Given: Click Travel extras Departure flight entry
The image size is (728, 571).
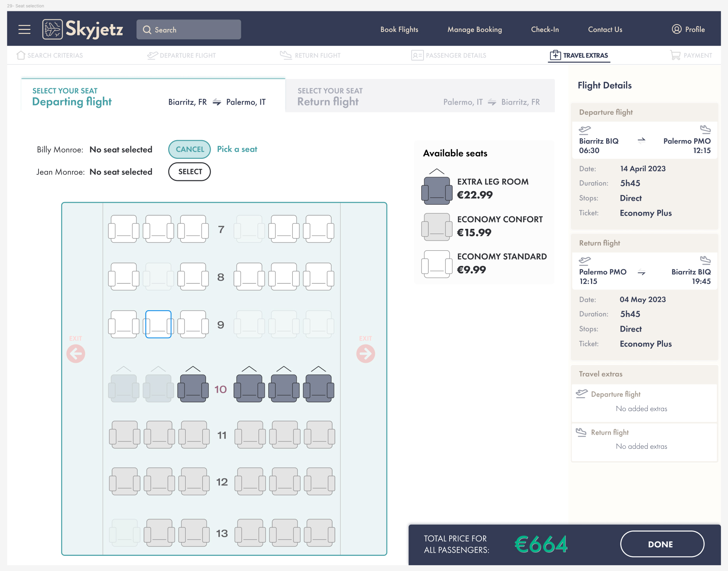Looking at the screenshot, I should (x=644, y=403).
